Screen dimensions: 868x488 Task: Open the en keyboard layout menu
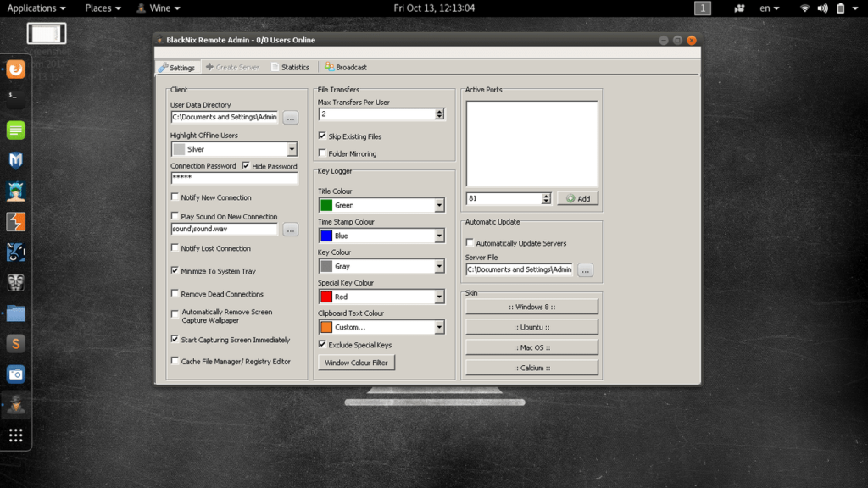pos(770,8)
